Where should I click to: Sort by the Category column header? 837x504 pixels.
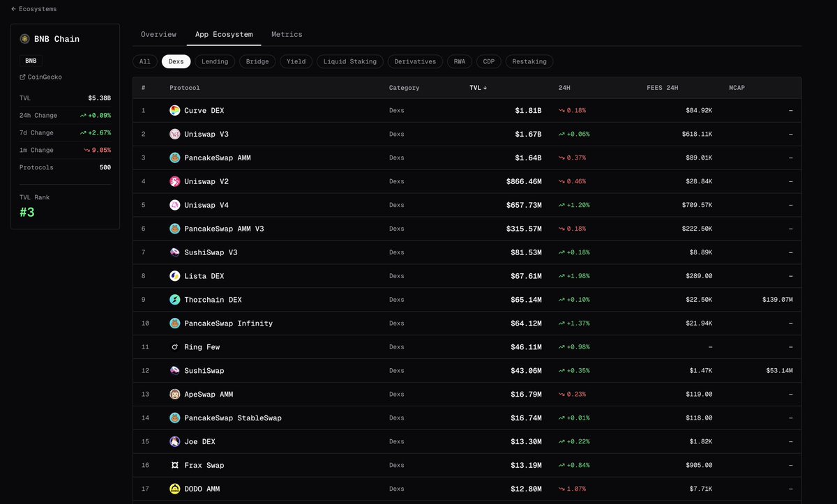(x=405, y=88)
